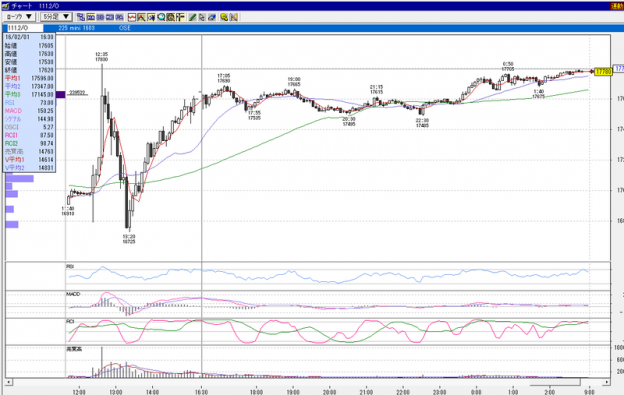Select the magnifying glass zoom tool
This screenshot has width=624, height=395.
click(x=161, y=17)
